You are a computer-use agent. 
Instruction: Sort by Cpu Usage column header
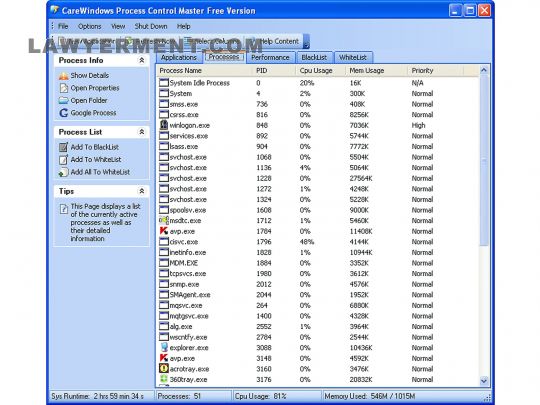coord(320,71)
